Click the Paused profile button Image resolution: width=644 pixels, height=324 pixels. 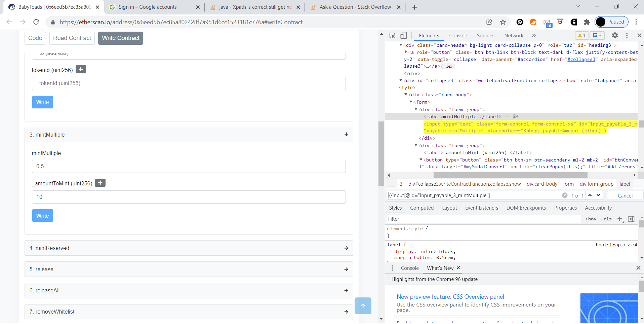click(611, 22)
